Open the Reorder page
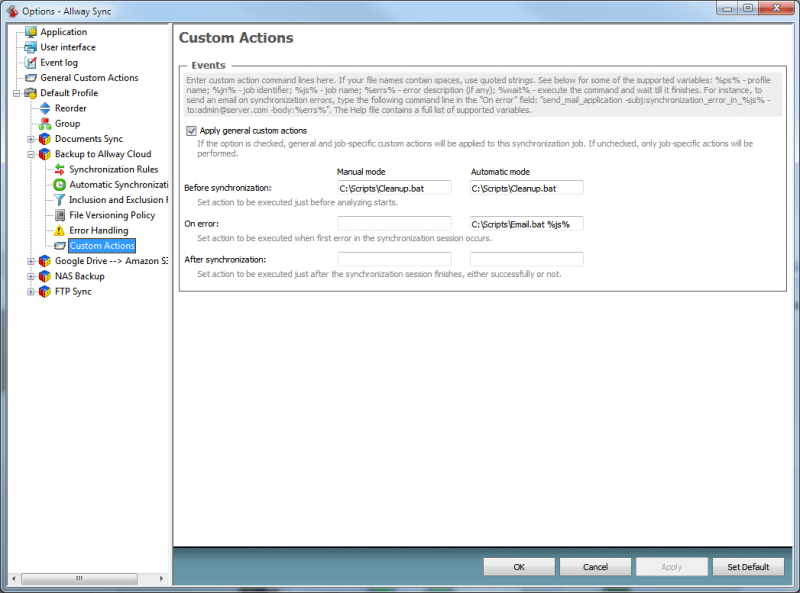 point(70,108)
